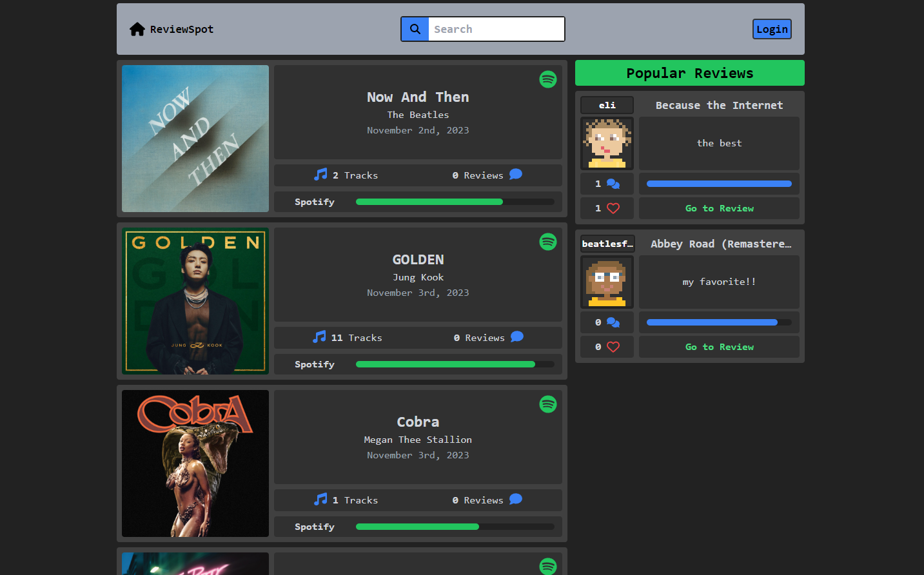
Task: Like eli's review with the heart icon
Action: pyautogui.click(x=613, y=208)
